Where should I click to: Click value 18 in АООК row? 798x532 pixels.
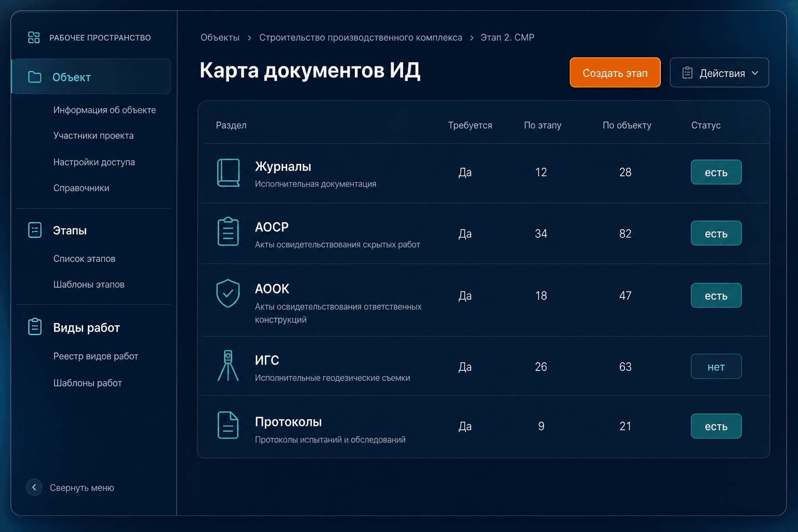[x=541, y=296]
